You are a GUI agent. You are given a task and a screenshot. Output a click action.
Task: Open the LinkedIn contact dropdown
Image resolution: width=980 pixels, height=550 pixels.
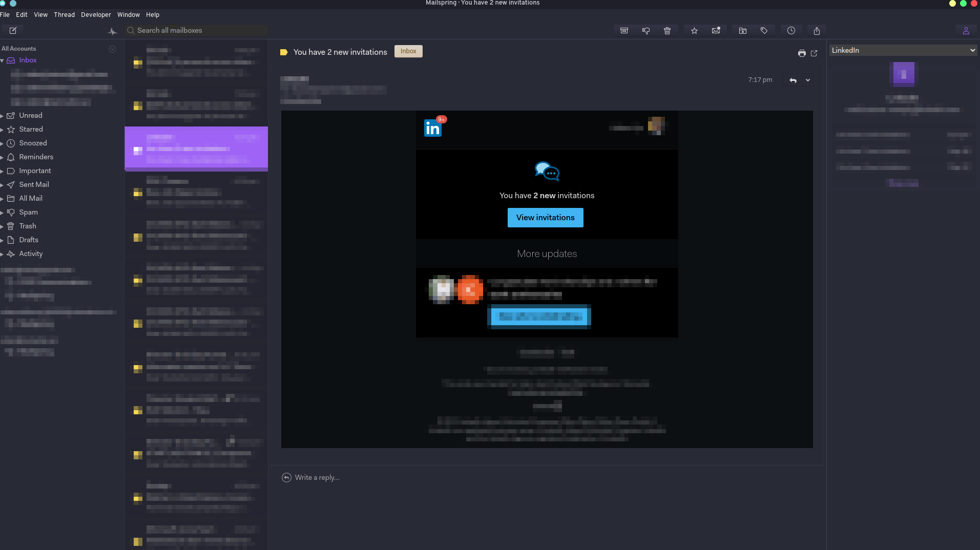coord(902,50)
